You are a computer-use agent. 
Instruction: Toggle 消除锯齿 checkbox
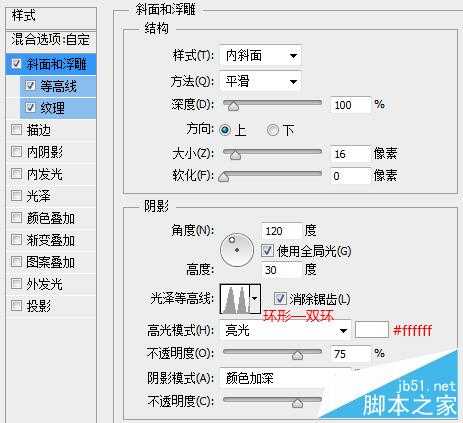[x=280, y=298]
